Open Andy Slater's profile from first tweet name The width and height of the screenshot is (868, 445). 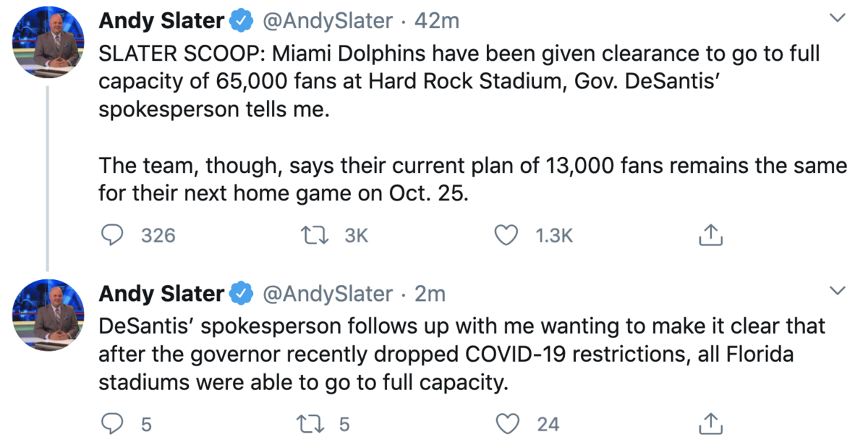tap(161, 22)
